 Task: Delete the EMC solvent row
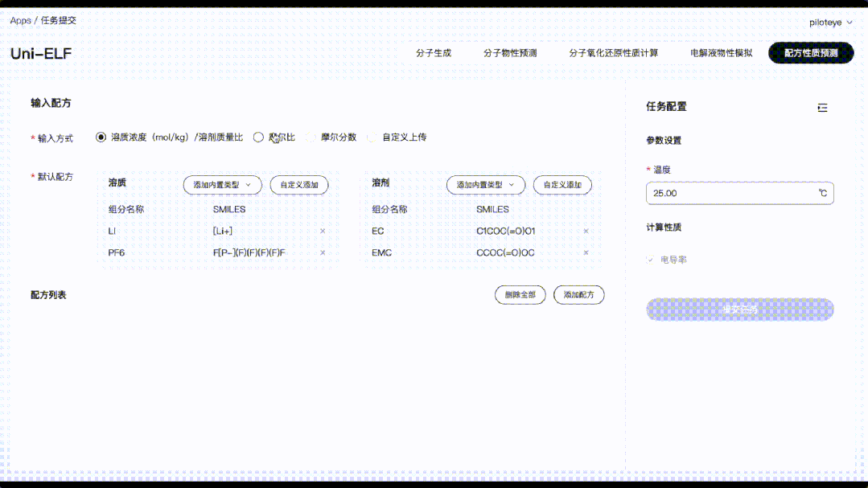click(585, 252)
